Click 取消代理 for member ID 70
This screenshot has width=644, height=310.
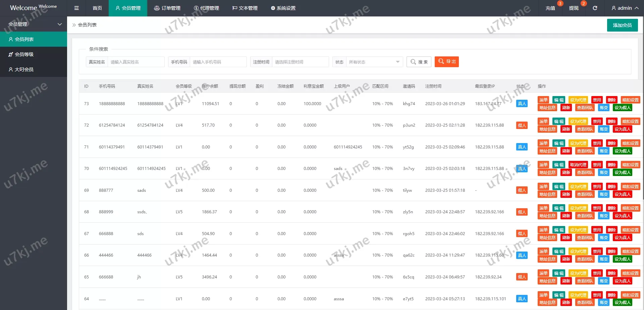tap(578, 165)
